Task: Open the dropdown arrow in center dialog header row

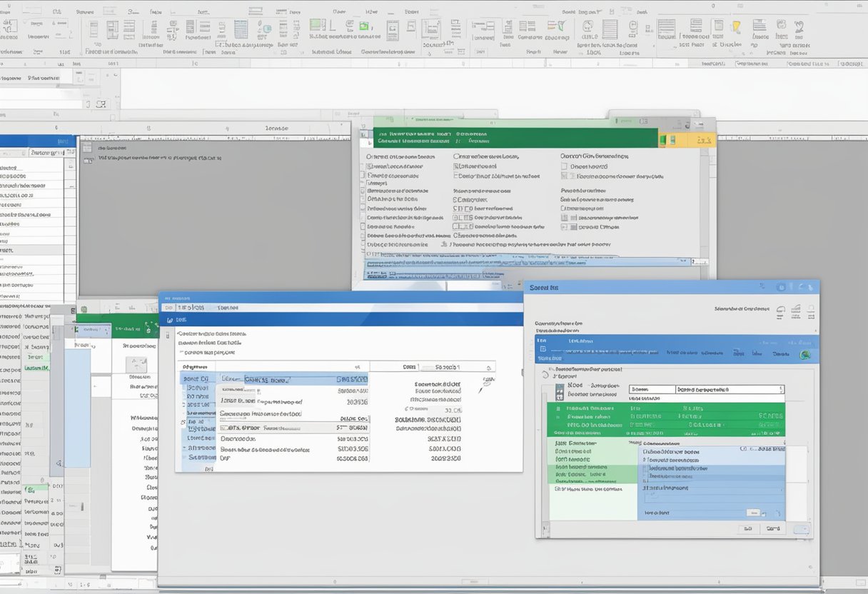Action: pyautogui.click(x=488, y=367)
